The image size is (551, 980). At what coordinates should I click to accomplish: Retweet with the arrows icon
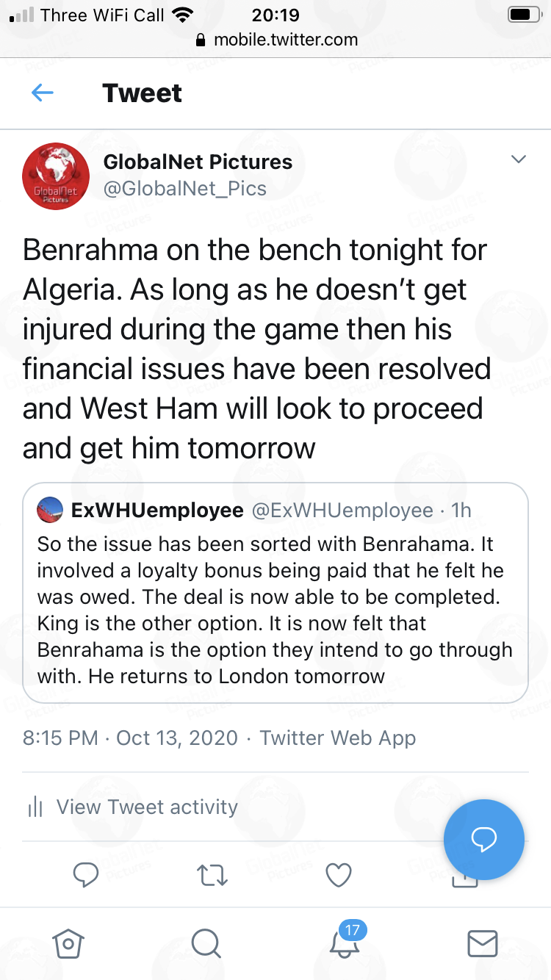(x=213, y=874)
